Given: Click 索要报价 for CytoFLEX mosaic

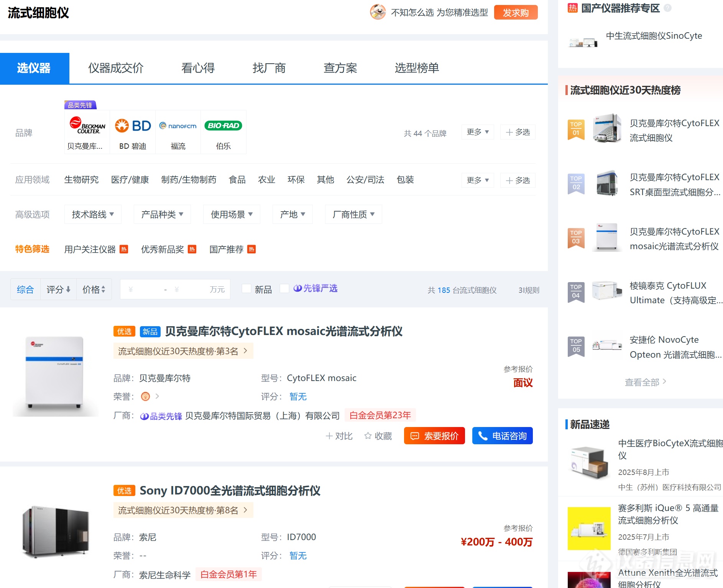Looking at the screenshot, I should [434, 436].
